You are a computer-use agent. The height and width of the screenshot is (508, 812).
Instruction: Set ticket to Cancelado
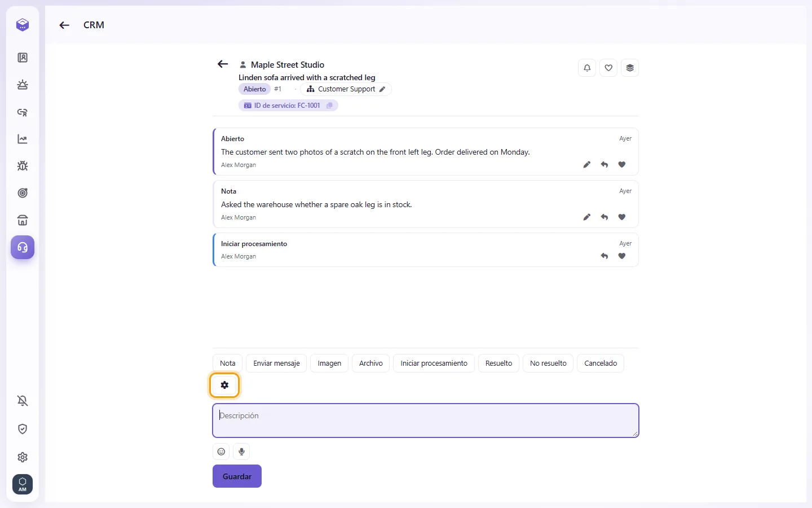click(601, 364)
